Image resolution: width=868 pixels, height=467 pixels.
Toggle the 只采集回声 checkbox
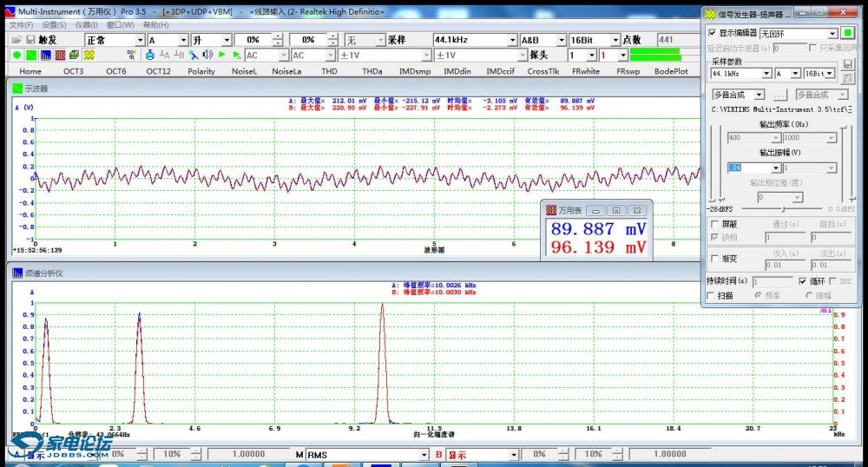pyautogui.click(x=812, y=48)
